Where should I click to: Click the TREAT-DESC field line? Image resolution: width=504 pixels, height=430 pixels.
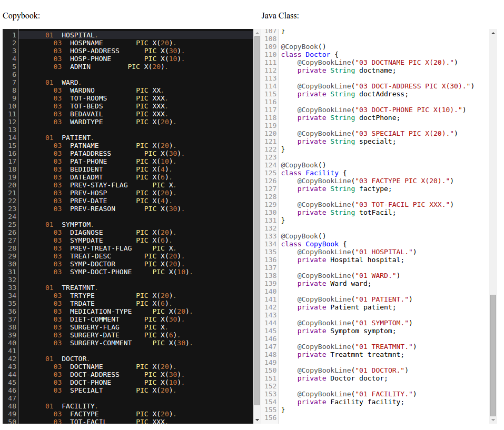(x=119, y=256)
